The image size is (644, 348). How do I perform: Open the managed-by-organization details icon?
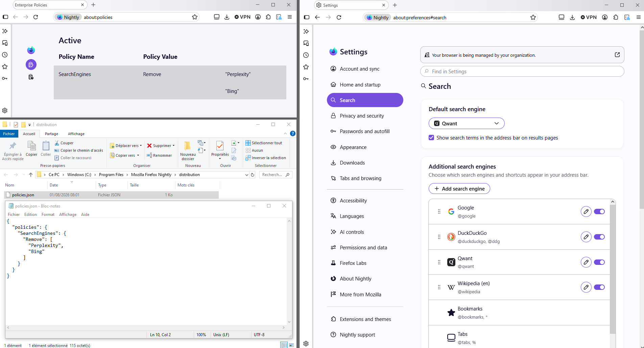pyautogui.click(x=617, y=55)
